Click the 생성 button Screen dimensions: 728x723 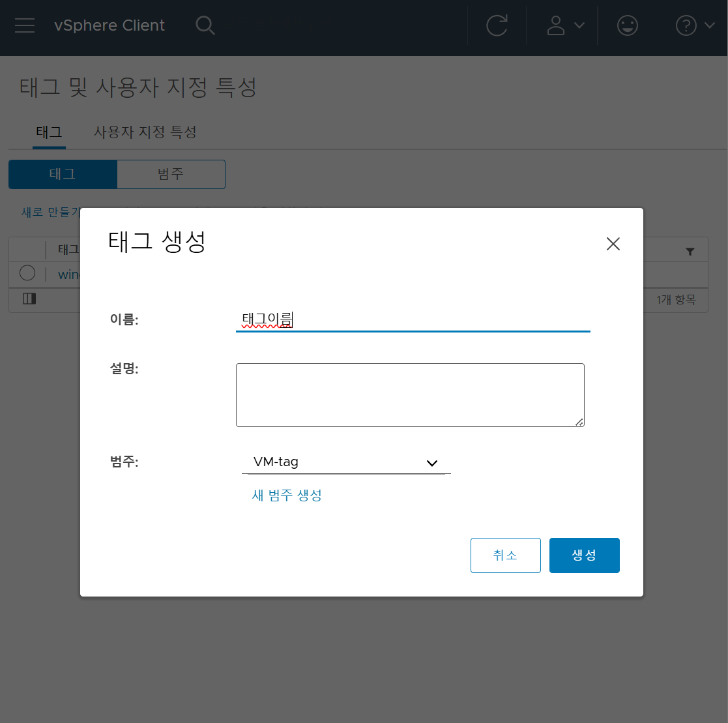(x=584, y=555)
